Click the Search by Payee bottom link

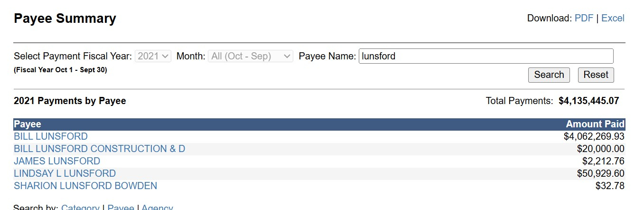tap(121, 208)
